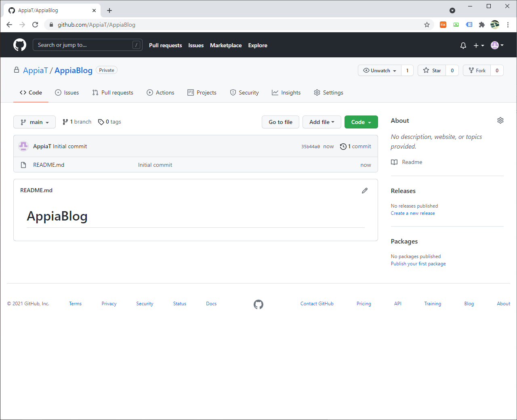Open the About section gear settings
The width and height of the screenshot is (517, 420).
pos(500,120)
